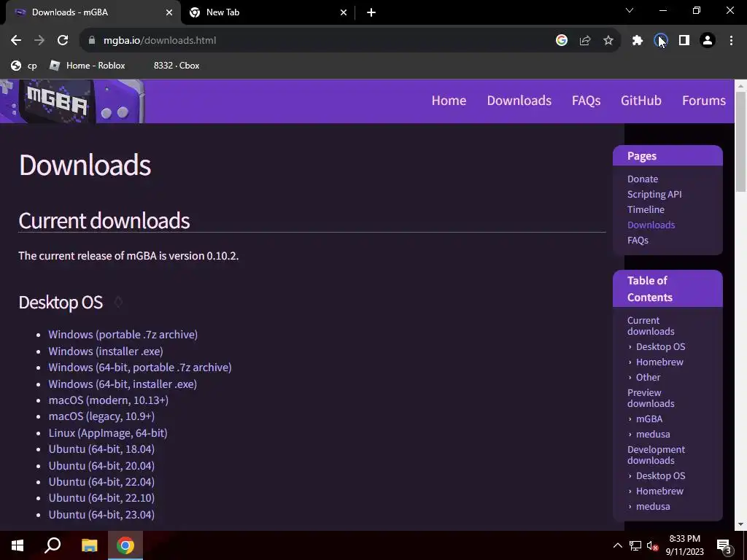Download Ubuntu 64-bit 22.10 package
Screen dimensions: 747x560
pos(101,497)
